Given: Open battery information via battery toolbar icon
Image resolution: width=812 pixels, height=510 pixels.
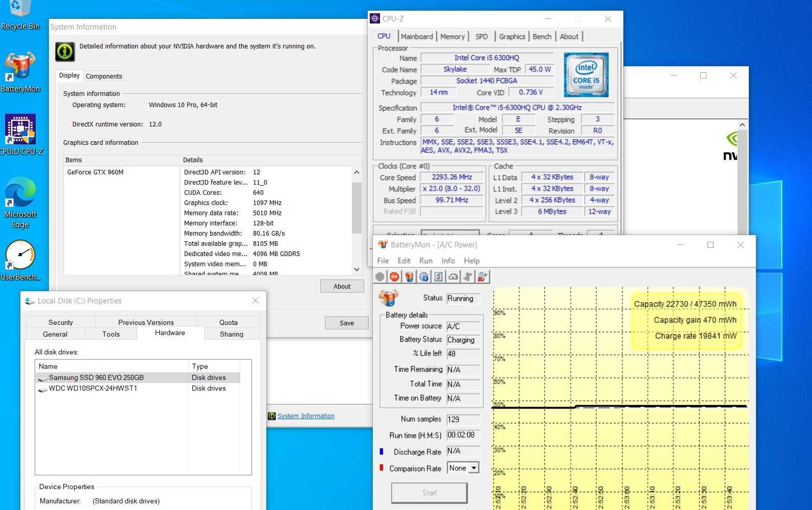Looking at the screenshot, I should point(409,277).
